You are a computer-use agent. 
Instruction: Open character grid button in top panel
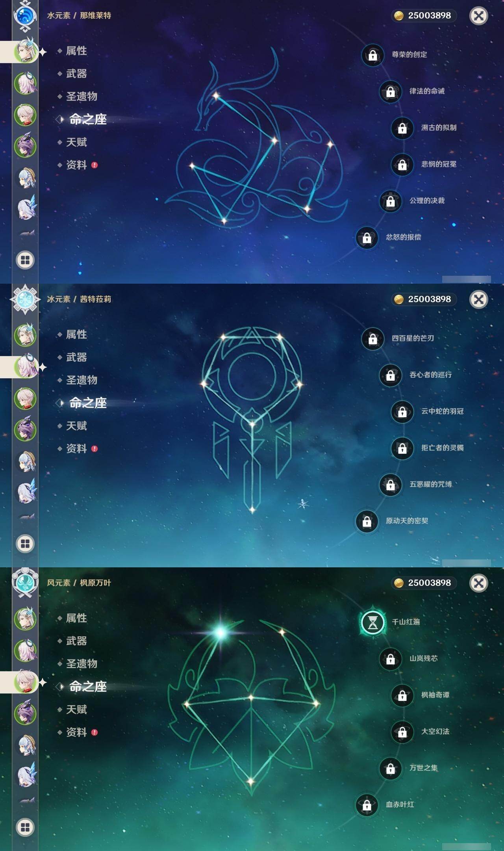25,260
